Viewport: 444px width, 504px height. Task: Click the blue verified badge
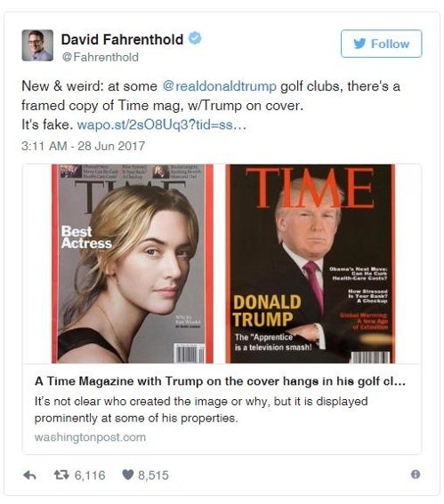coord(195,38)
